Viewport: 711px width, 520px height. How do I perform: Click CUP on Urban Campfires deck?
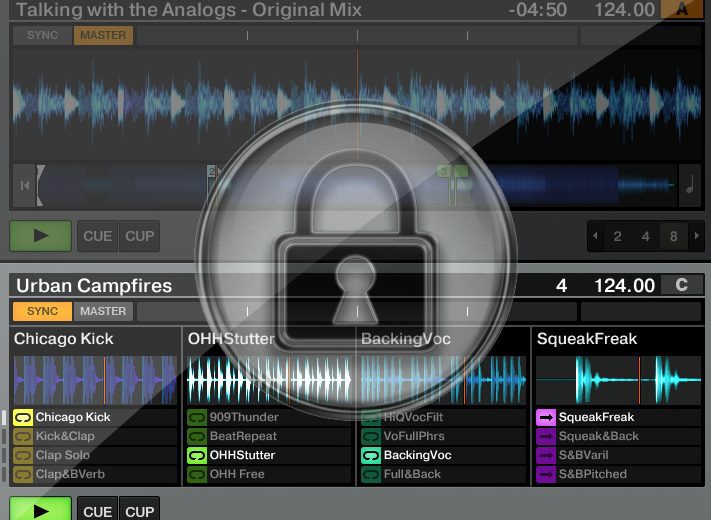pyautogui.click(x=139, y=510)
